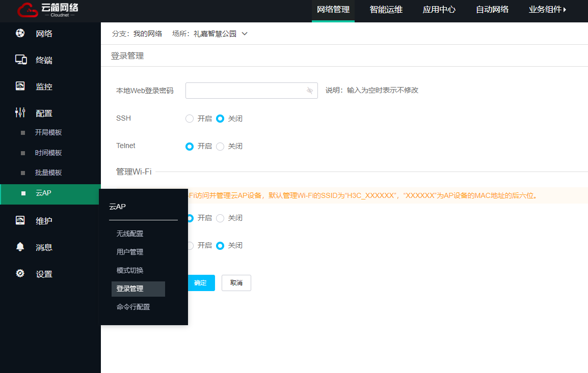Screen dimensions: 588x373
Task: Select 关闭 radio for SSH
Action: coord(221,119)
